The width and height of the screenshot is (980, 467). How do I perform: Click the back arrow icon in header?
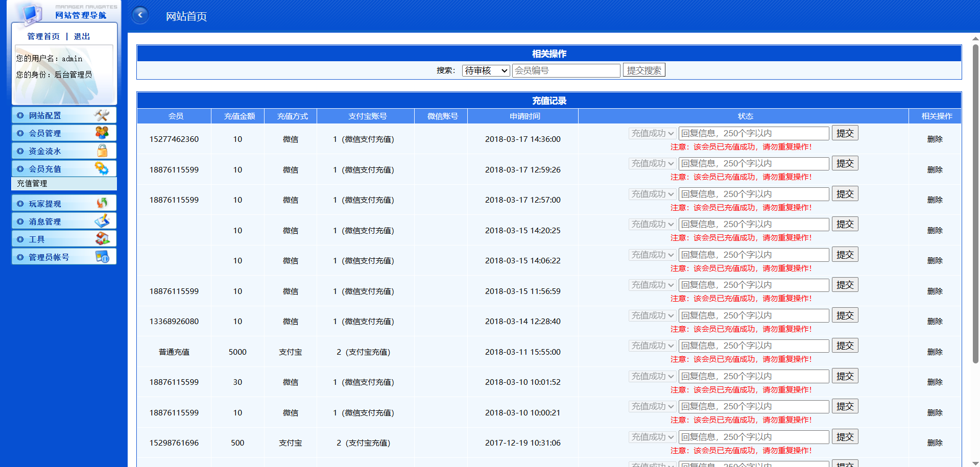tap(140, 15)
